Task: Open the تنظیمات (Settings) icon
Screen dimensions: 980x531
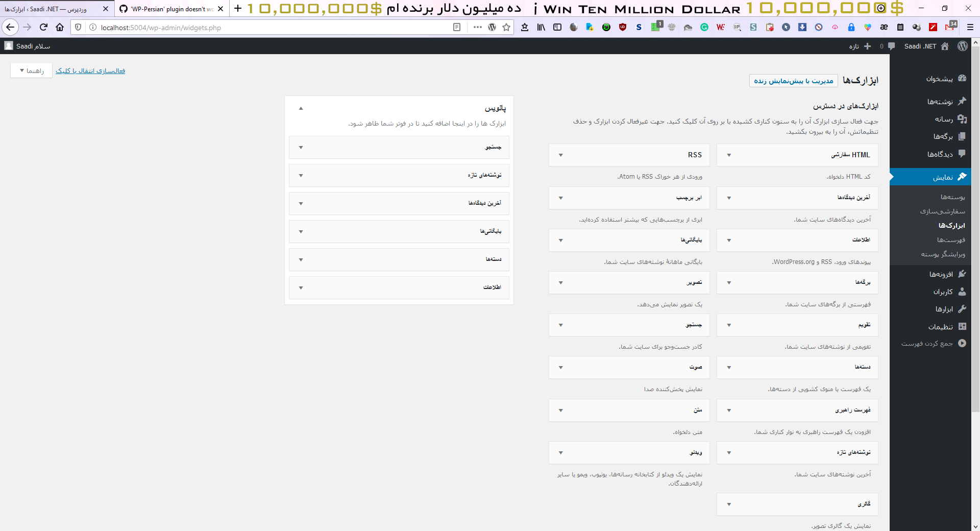Action: 963,326
